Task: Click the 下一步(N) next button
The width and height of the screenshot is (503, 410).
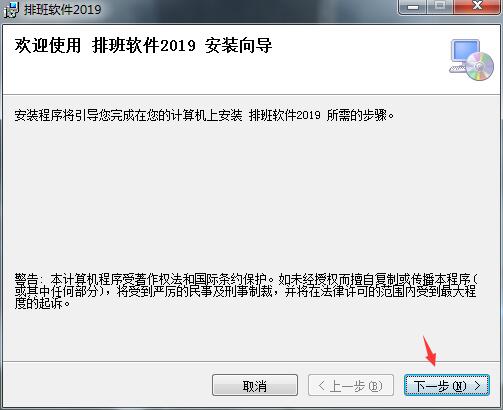Action: (x=447, y=385)
